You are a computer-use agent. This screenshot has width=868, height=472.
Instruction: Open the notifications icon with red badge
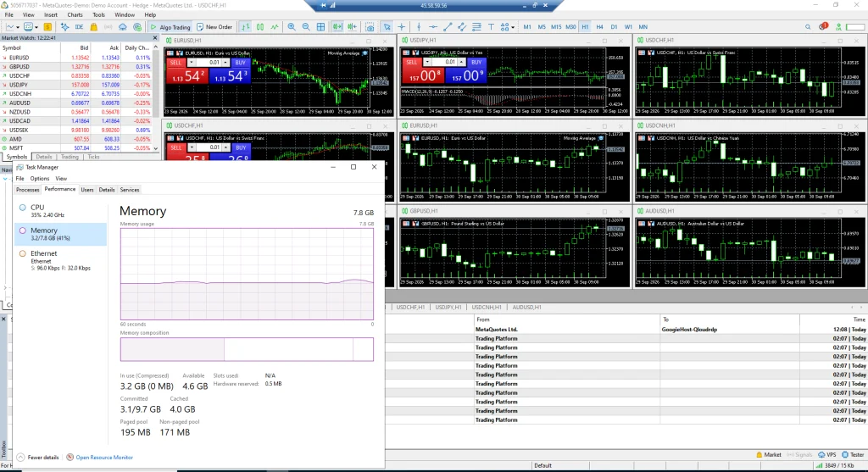[x=824, y=26]
